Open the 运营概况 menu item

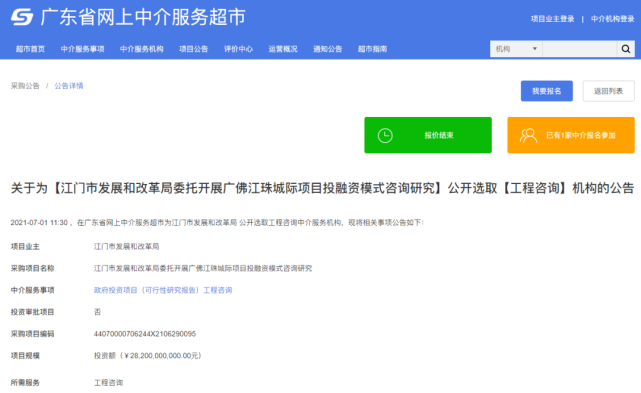coord(283,49)
